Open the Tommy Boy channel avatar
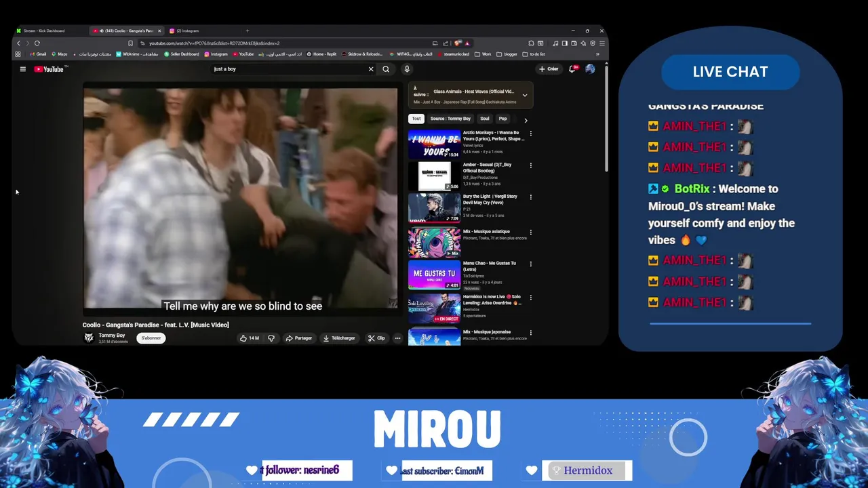 point(88,338)
